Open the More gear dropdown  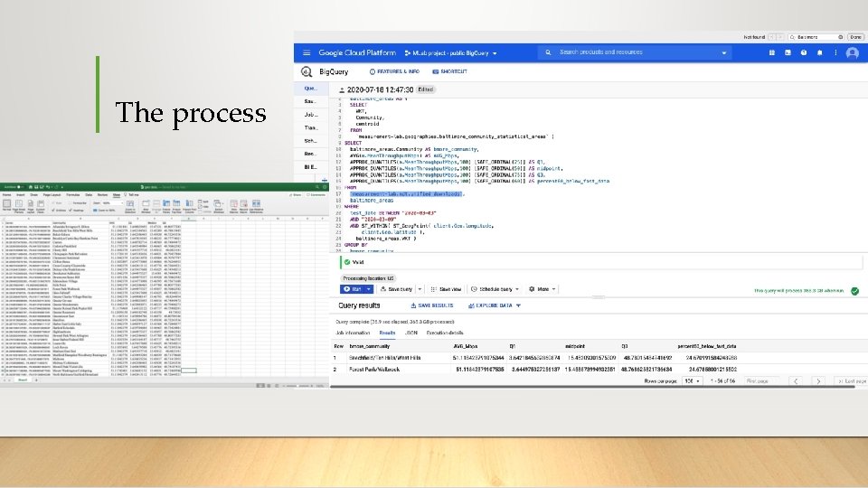(542, 289)
